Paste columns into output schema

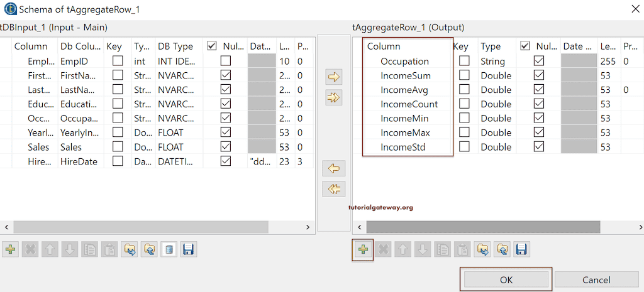462,249
